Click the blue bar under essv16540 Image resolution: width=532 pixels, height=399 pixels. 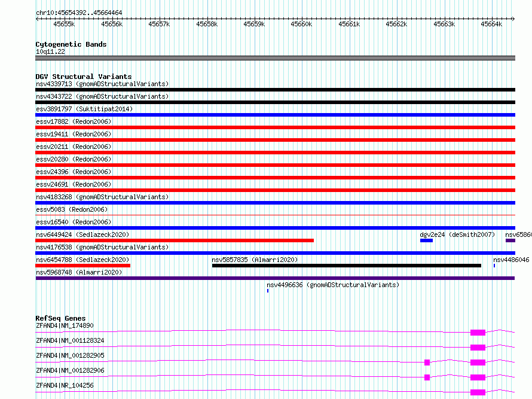click(275, 228)
